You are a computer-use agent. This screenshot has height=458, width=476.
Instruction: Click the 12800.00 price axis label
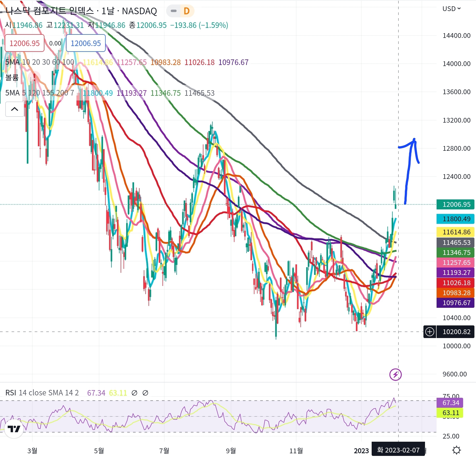coord(457,148)
